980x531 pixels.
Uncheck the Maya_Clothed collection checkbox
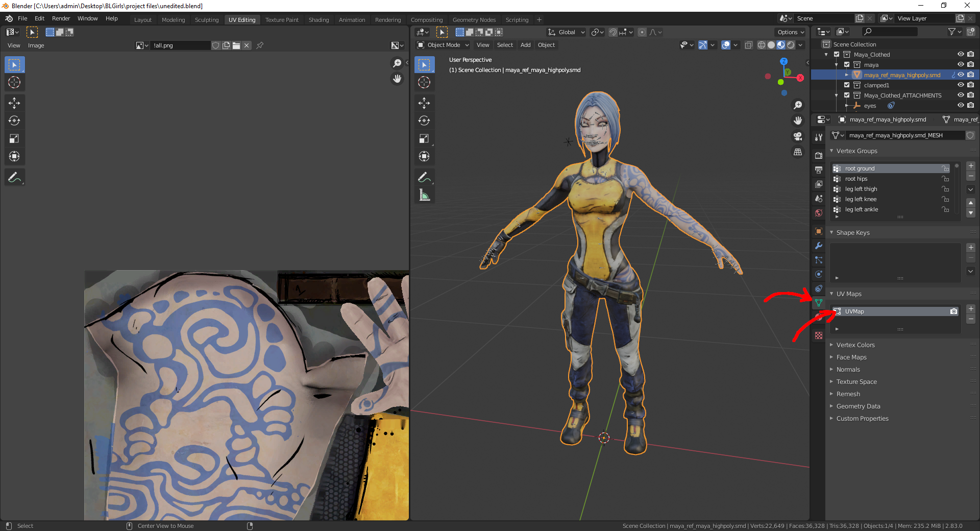pos(837,55)
